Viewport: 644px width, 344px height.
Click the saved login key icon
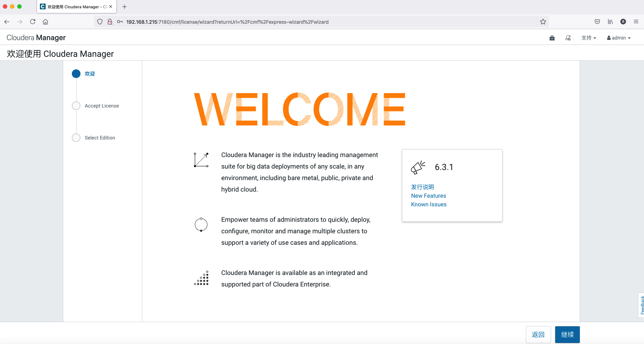click(x=120, y=22)
